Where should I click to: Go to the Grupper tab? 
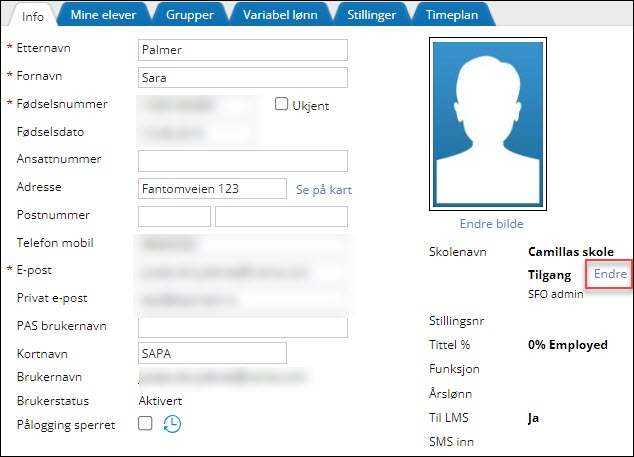pyautogui.click(x=189, y=14)
